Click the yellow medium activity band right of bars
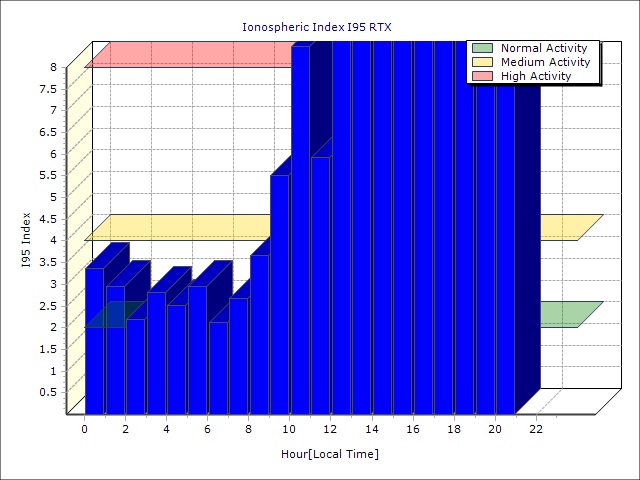Viewport: 640px width, 480px height. (x=565, y=227)
